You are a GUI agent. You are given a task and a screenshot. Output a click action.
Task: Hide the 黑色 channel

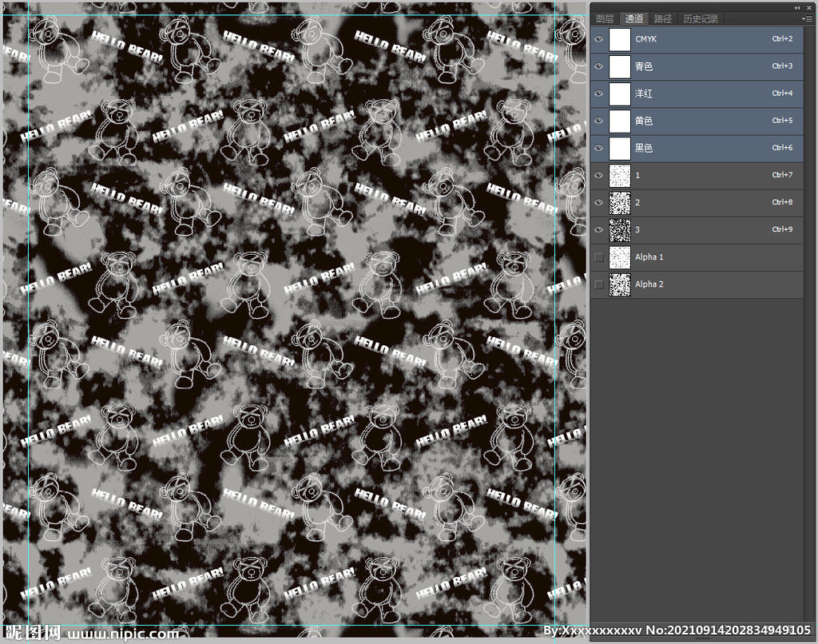pyautogui.click(x=599, y=148)
